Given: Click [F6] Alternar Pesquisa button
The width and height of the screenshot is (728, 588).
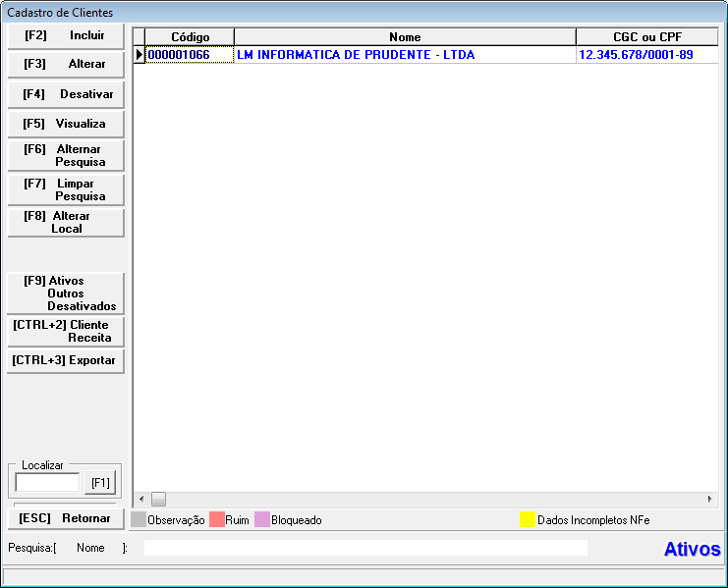Looking at the screenshot, I should click(x=65, y=155).
